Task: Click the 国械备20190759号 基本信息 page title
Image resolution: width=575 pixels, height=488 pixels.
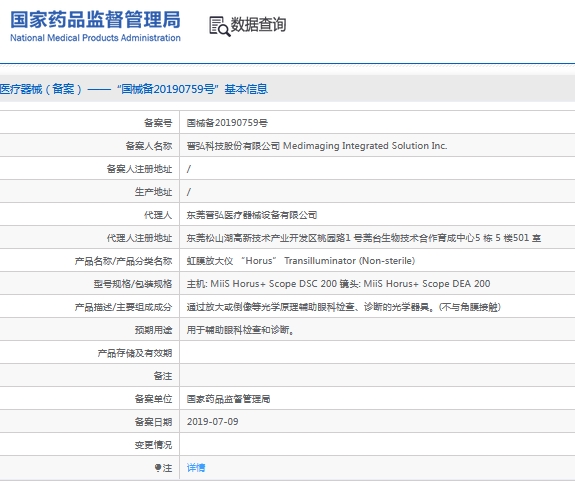Action: tap(133, 89)
